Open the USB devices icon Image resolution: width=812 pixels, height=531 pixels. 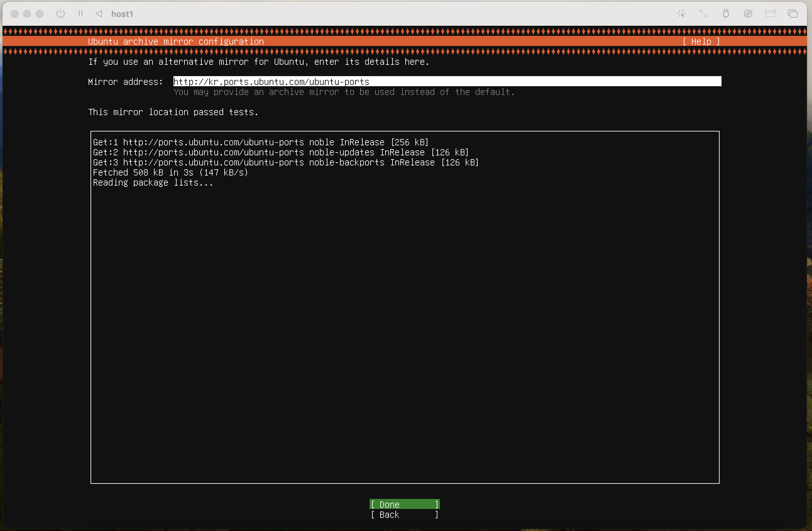tap(726, 14)
